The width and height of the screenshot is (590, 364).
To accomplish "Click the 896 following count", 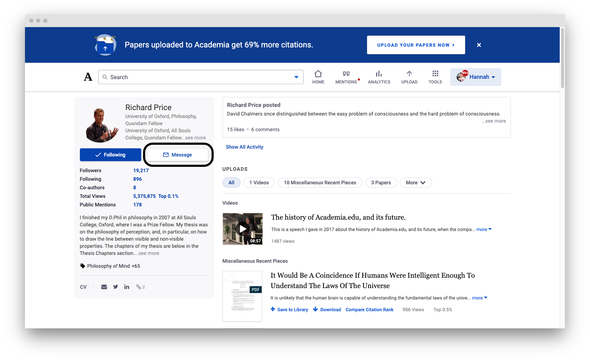I will click(137, 179).
